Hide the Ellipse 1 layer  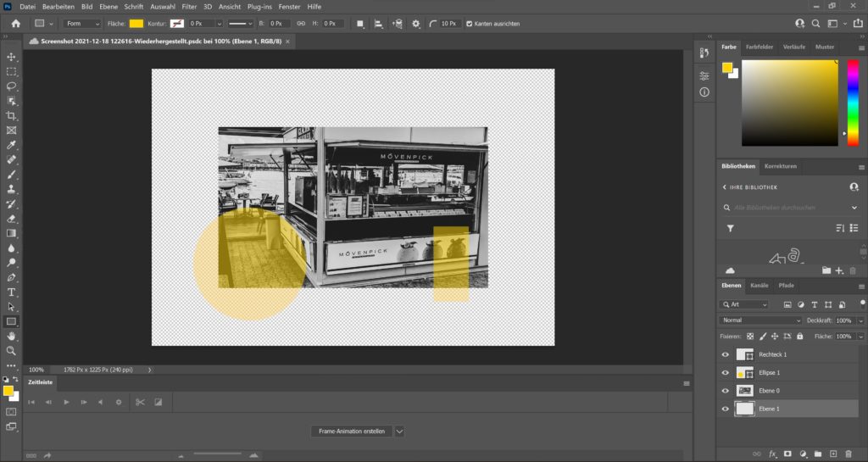pyautogui.click(x=726, y=373)
